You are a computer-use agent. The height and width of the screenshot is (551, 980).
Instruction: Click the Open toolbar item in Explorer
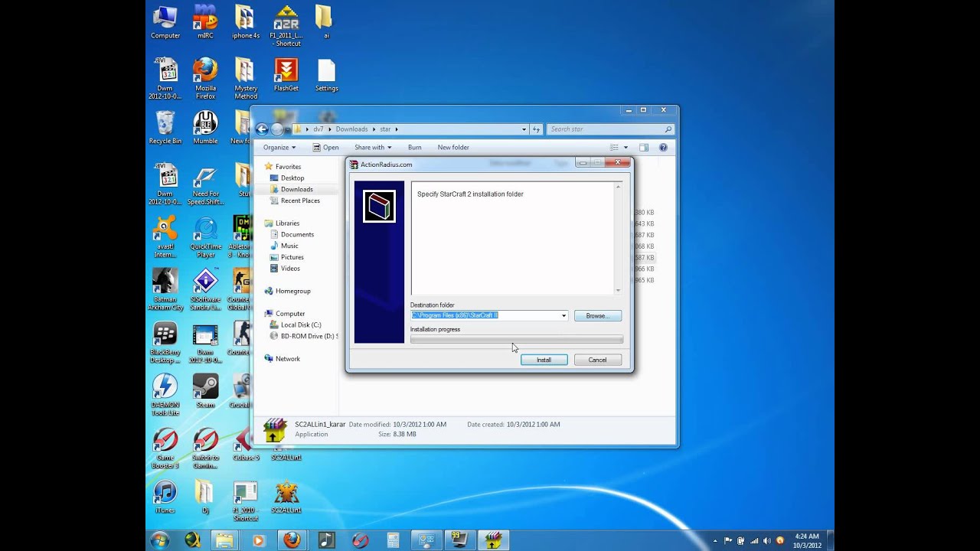pos(326,147)
